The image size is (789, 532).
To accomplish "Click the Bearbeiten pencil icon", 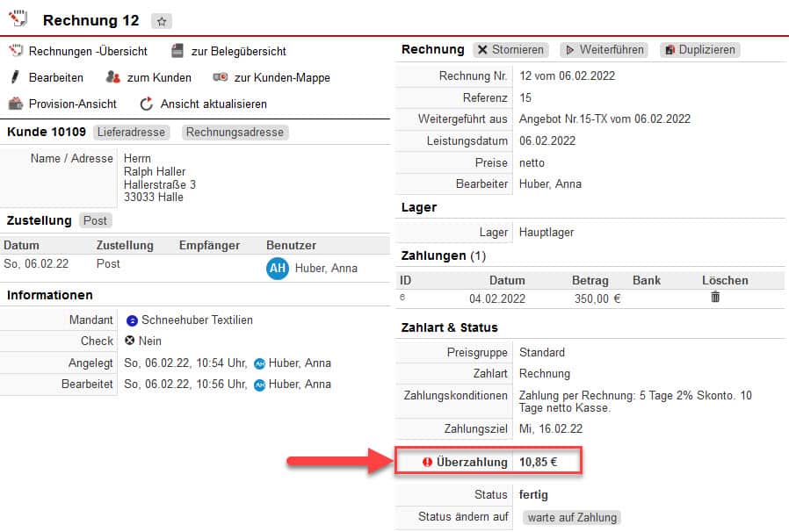I will click(15, 77).
